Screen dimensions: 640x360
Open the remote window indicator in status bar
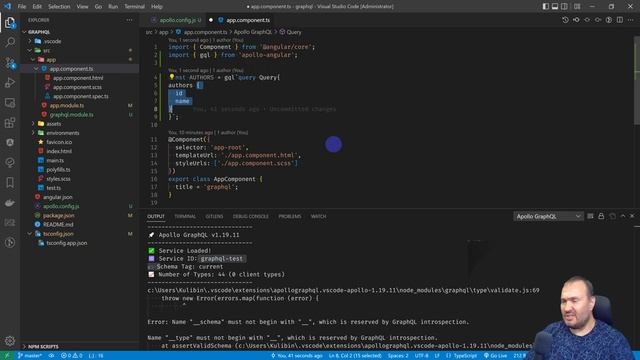point(7,356)
